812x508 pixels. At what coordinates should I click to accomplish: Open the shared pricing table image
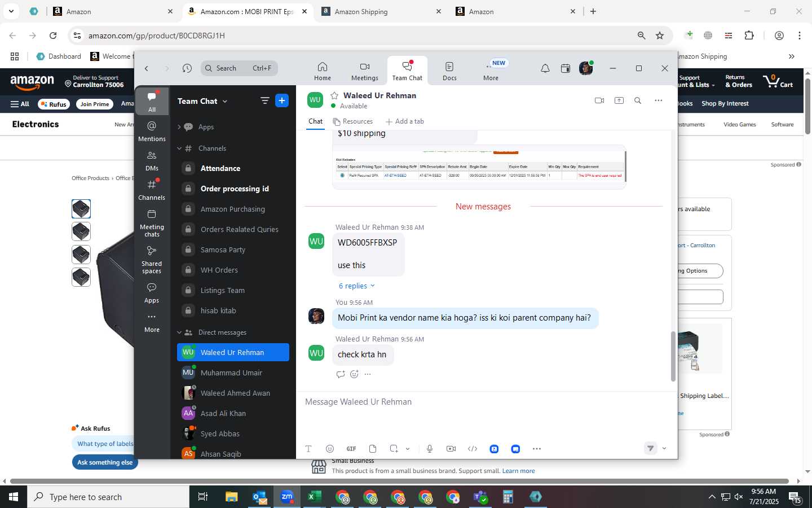479,166
